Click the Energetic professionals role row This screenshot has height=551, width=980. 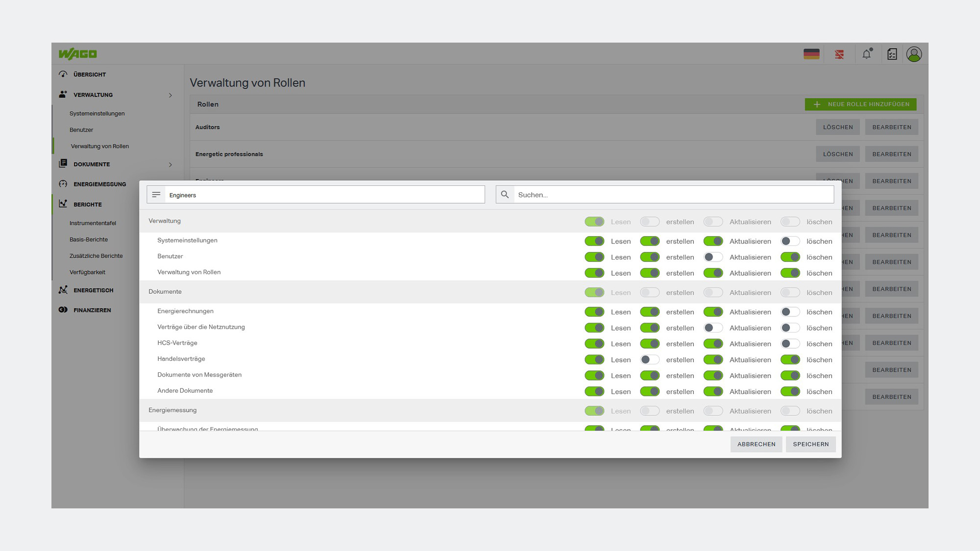(x=557, y=154)
